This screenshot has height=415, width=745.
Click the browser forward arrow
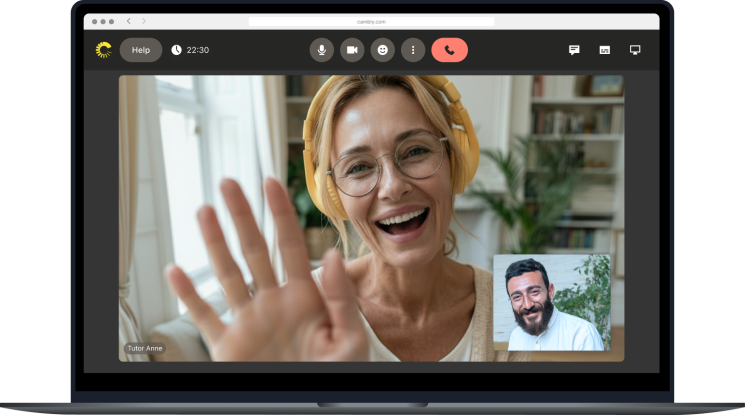click(143, 21)
